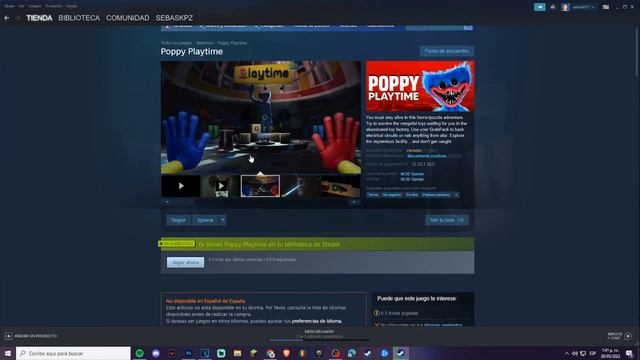Open Google Chrome from the taskbar

point(270,353)
